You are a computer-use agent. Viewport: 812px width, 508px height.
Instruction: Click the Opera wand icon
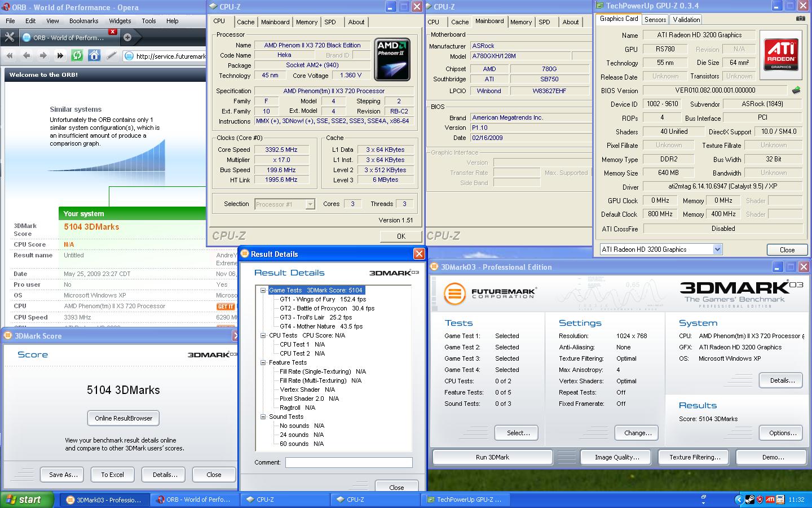point(111,55)
